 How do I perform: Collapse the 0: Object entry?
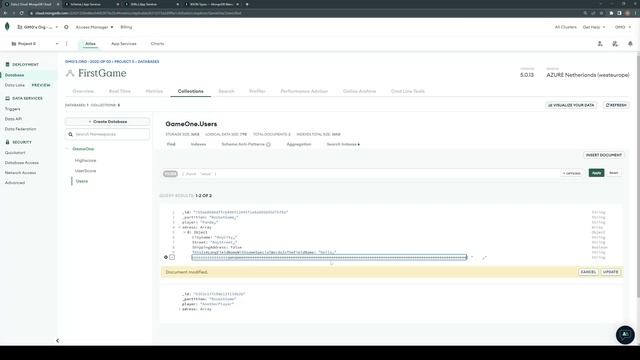pyautogui.click(x=184, y=232)
